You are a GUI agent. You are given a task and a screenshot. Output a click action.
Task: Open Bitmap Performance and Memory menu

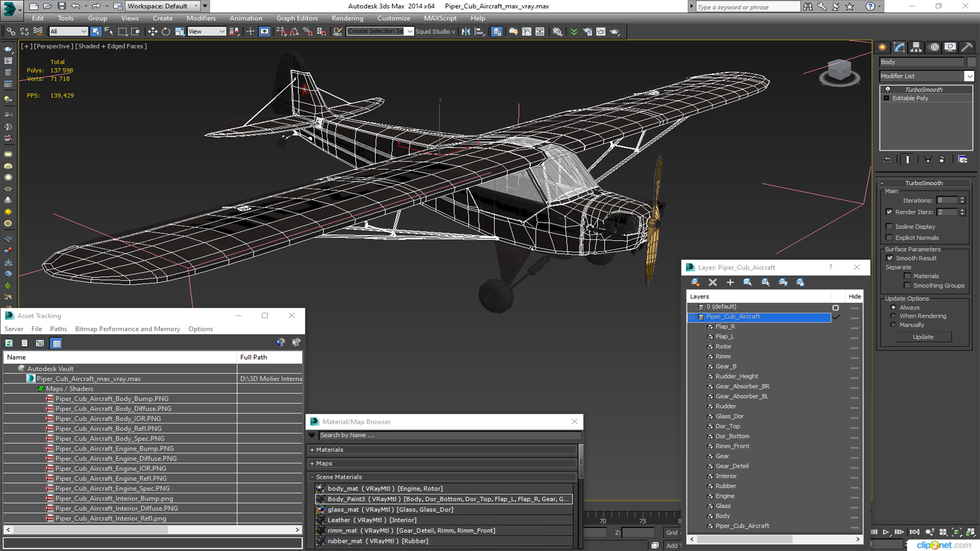tap(128, 329)
